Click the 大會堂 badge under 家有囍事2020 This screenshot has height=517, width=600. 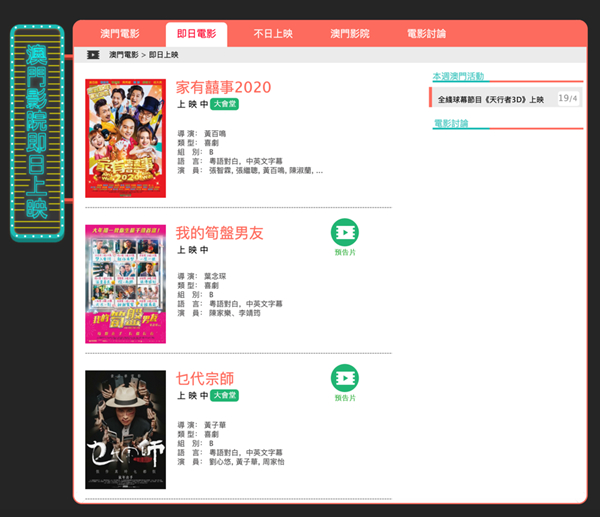(224, 104)
